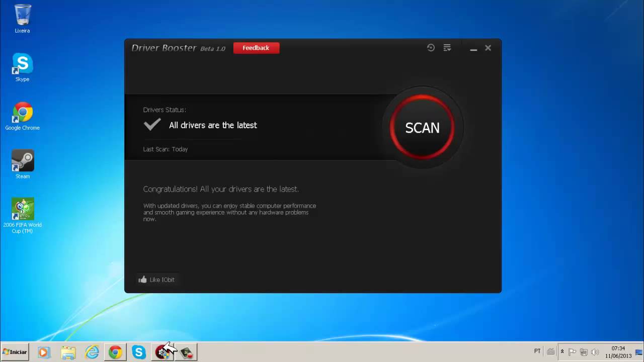Click the screen recorder taskbar icon
644x362 pixels.
click(186, 352)
